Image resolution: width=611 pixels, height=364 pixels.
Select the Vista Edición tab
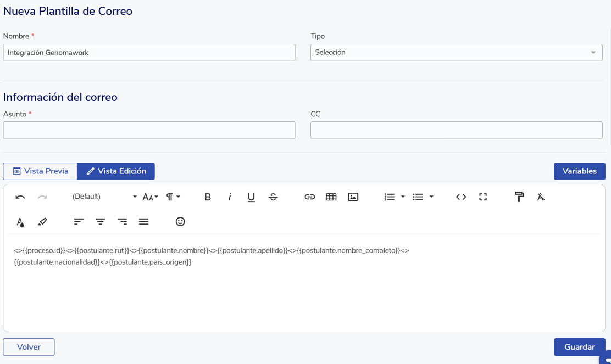pyautogui.click(x=116, y=171)
